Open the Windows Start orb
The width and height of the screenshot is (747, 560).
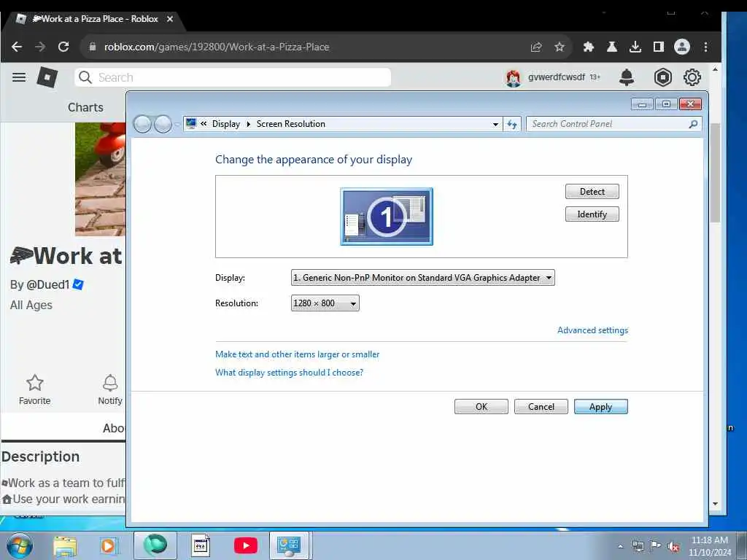point(20,545)
